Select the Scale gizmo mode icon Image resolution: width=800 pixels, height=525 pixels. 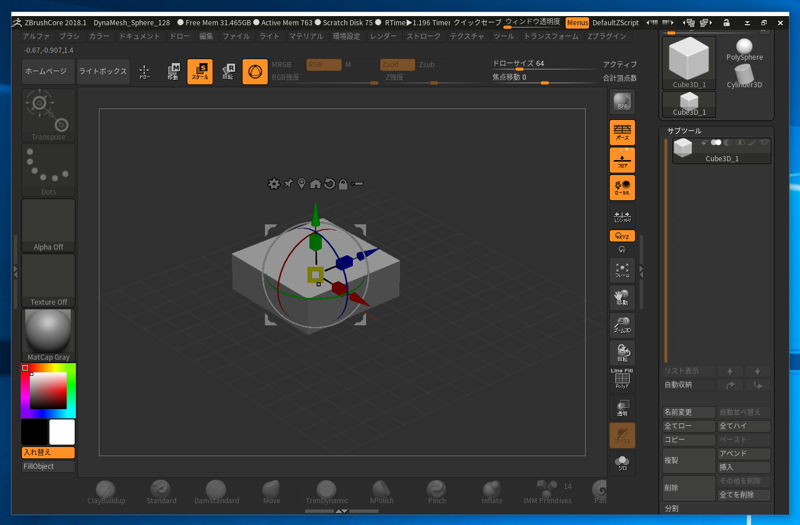[200, 71]
